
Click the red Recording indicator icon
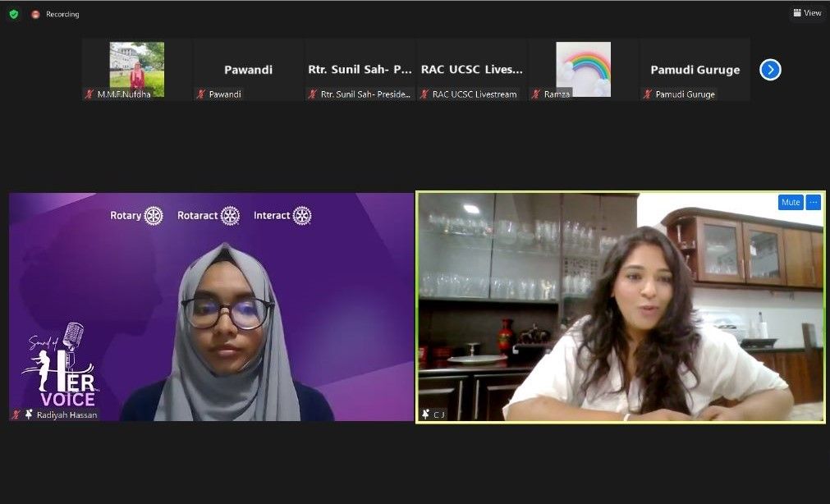pyautogui.click(x=35, y=14)
